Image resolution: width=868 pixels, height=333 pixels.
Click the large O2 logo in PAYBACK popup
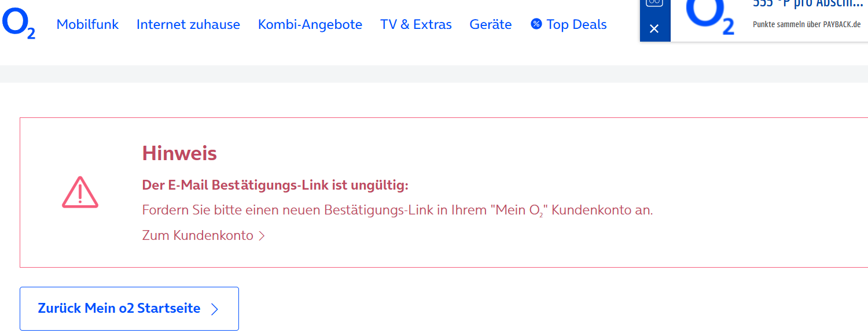[709, 16]
